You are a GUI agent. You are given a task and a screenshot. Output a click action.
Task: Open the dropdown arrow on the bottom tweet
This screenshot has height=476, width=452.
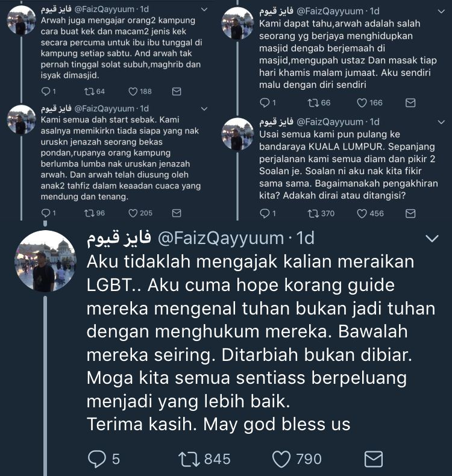(x=432, y=239)
